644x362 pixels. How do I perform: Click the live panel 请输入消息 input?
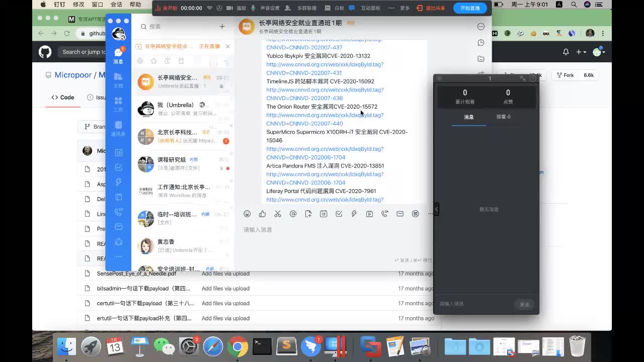(x=474, y=304)
